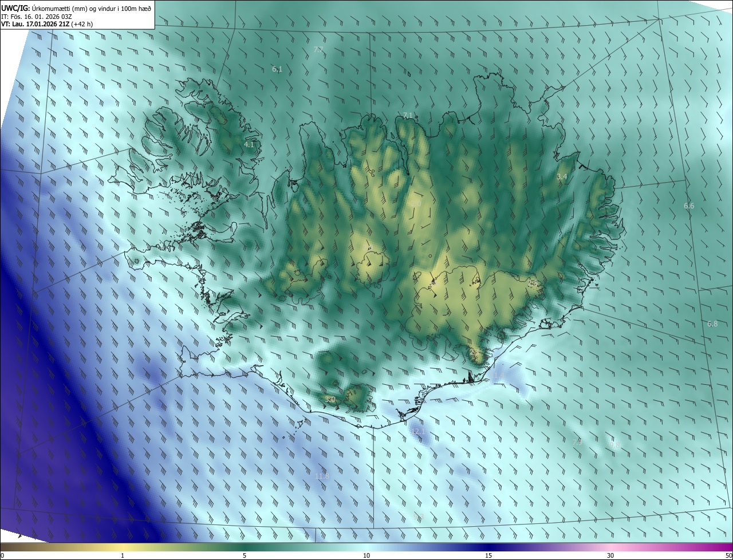This screenshot has width=733, height=560.
Task: Click the 4.1 value in the Westfjords
Action: pos(249,145)
